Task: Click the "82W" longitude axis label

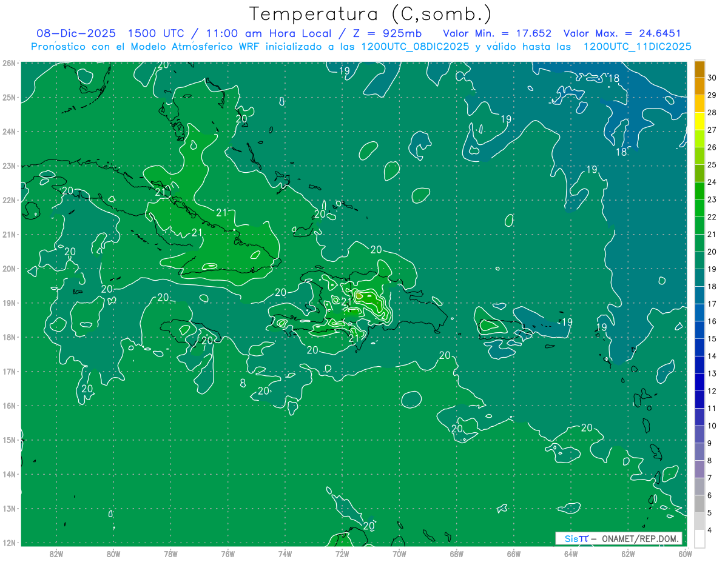Action: coord(56,554)
